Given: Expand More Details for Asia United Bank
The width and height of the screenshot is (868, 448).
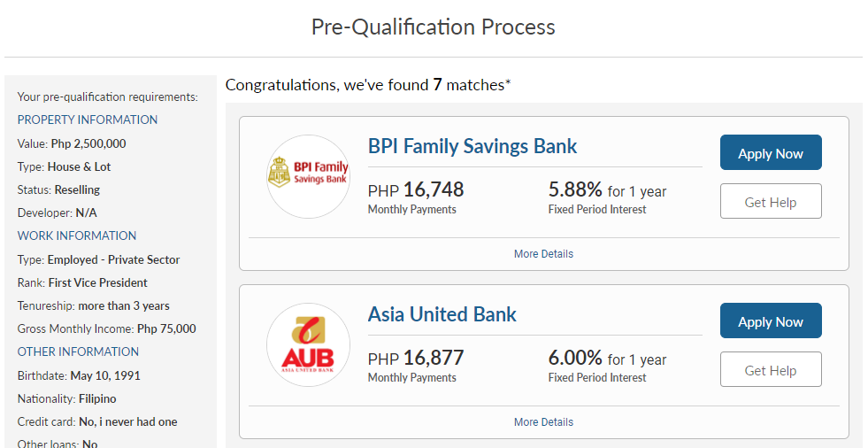Looking at the screenshot, I should pos(543,422).
